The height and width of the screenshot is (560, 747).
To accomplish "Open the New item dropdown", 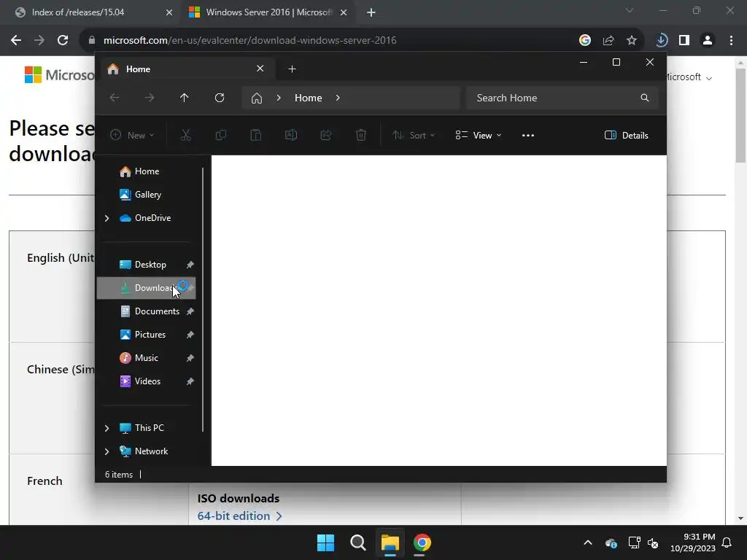I will [x=132, y=135].
